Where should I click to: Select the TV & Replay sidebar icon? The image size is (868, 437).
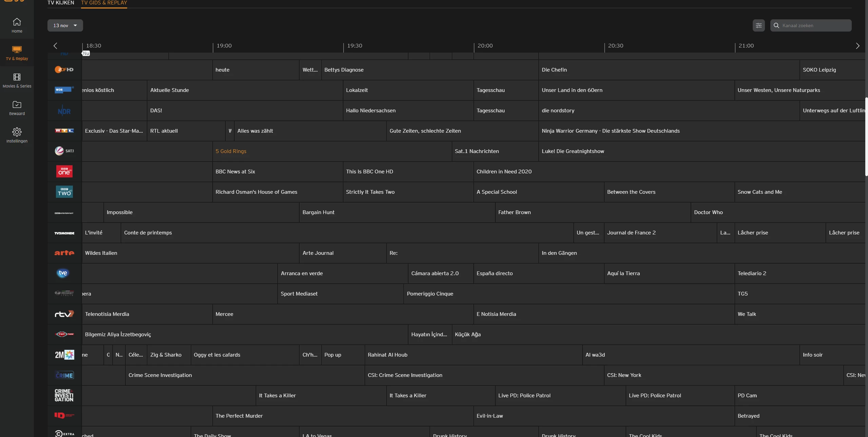point(17,50)
